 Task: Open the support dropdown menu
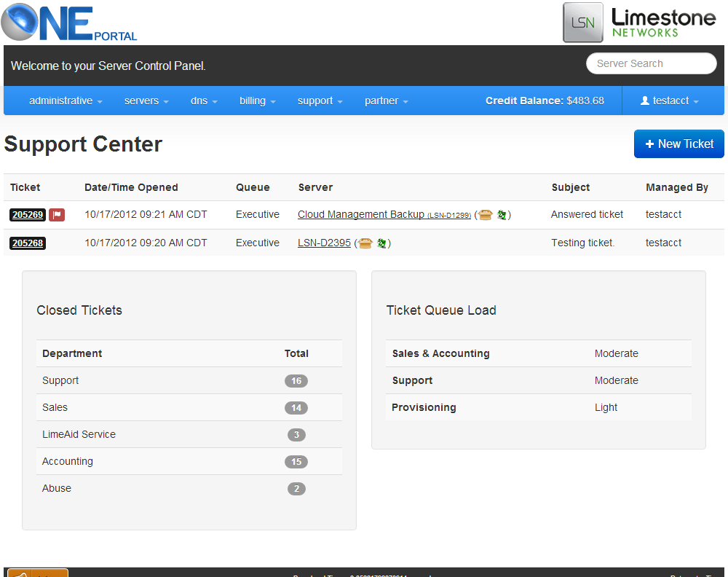320,101
